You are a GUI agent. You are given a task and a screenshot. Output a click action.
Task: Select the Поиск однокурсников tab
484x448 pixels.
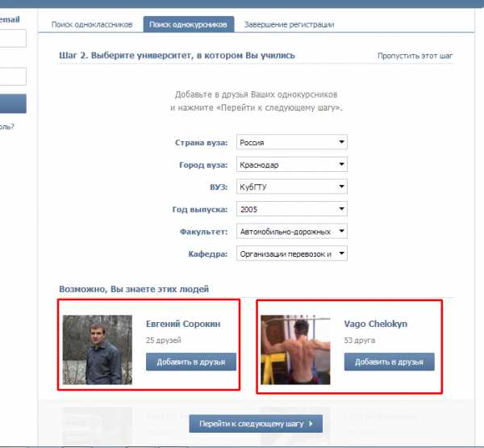189,24
